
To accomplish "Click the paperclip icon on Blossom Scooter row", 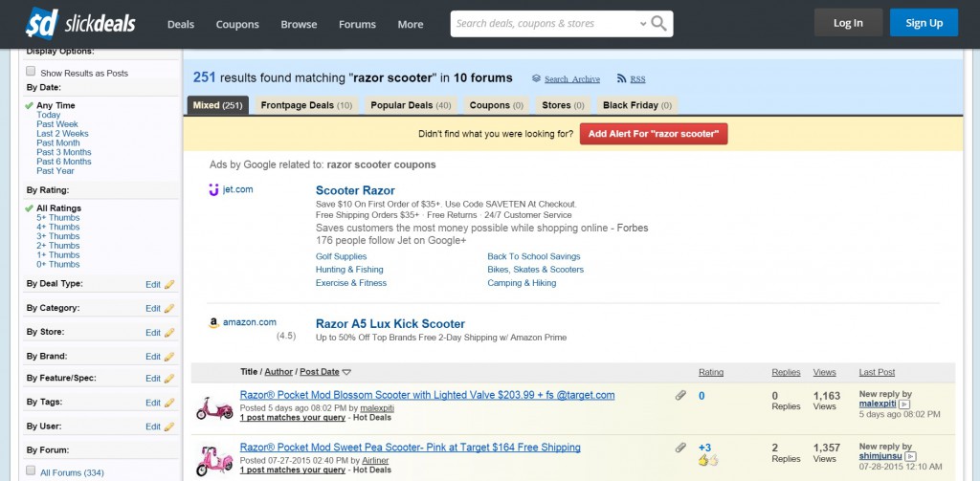I will click(x=680, y=396).
